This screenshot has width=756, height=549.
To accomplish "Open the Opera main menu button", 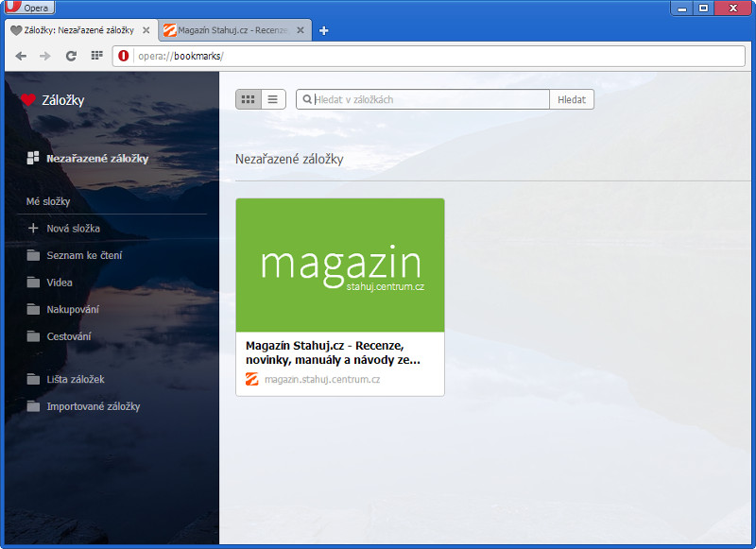I will point(29,8).
